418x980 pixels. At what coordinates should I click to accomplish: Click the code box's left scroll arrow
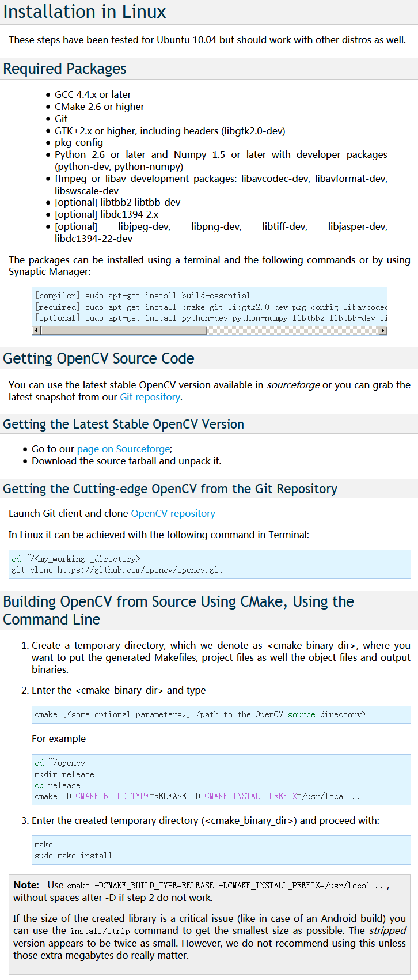[36, 330]
